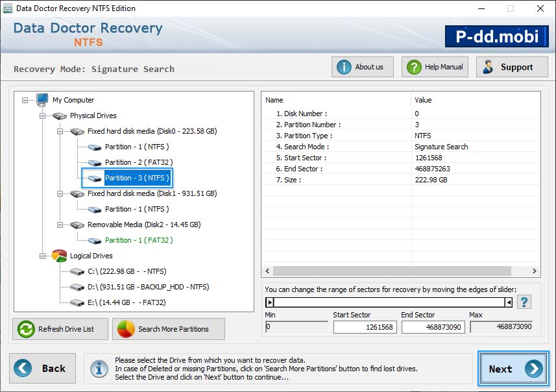Select C:\ (222.98 GB - NTFS) drive
556x392 pixels.
tap(127, 272)
